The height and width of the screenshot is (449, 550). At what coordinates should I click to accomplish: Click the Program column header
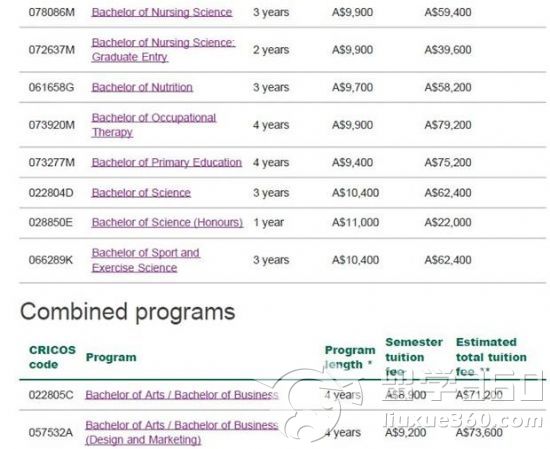pos(111,357)
